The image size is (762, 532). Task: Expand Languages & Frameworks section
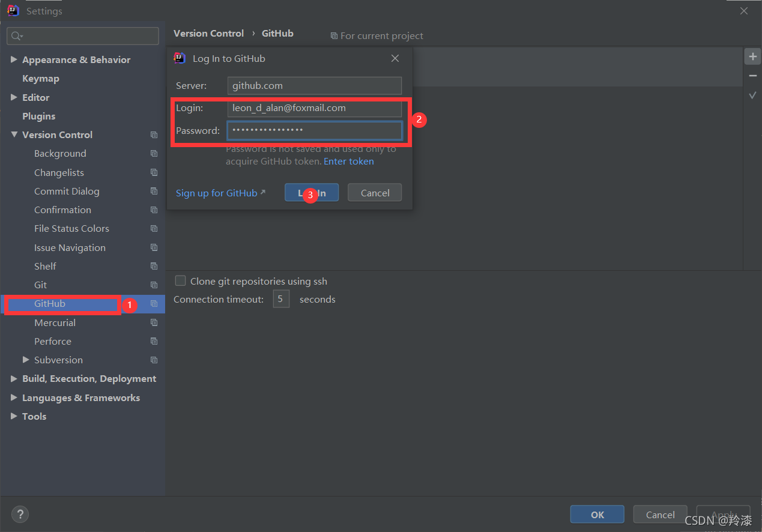click(14, 397)
